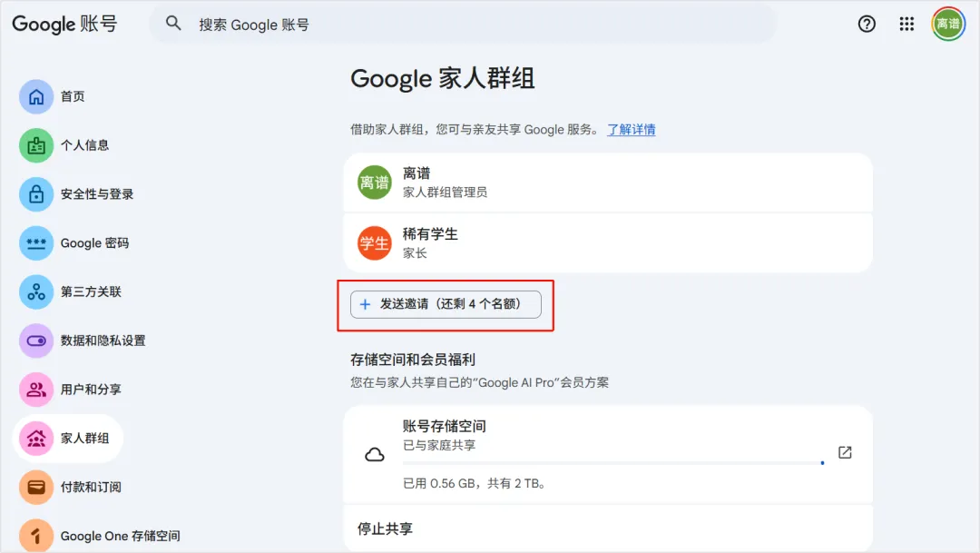Click 停止共享 to stop sharing
This screenshot has width=980, height=553.
click(x=385, y=528)
